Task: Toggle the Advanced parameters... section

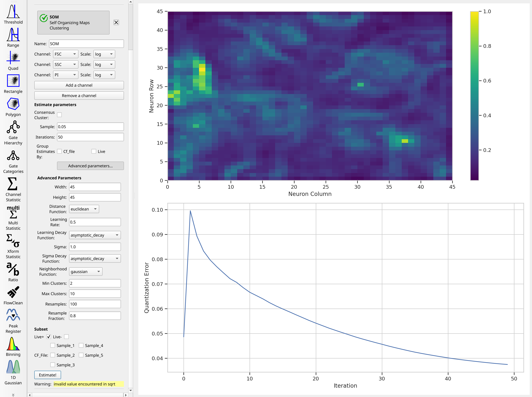Action: coord(90,166)
